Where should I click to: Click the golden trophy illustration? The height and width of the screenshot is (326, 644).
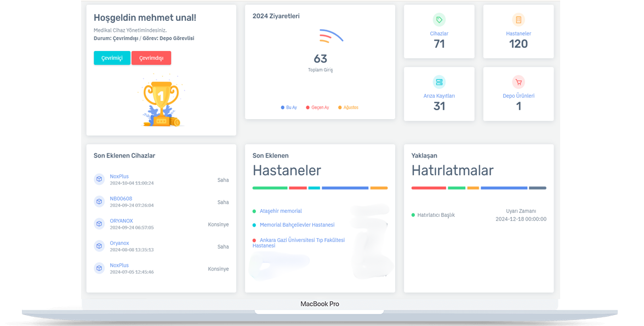click(161, 103)
